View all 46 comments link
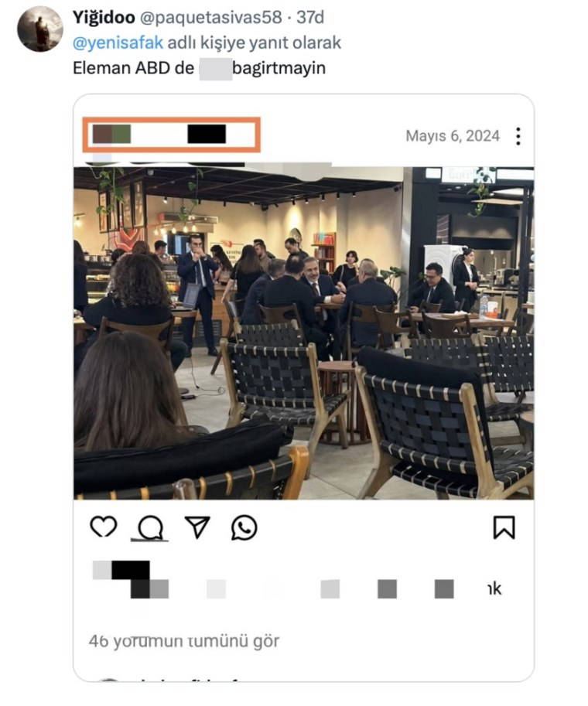588x706 pixels. point(184,641)
